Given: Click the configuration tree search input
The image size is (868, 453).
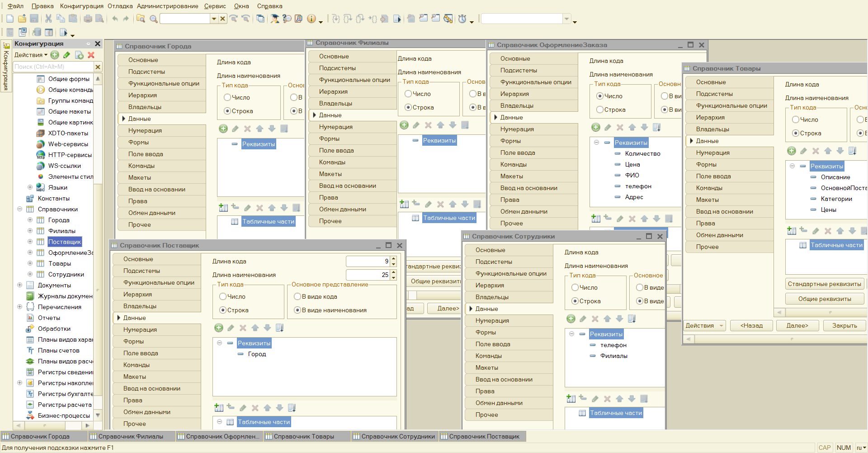Looking at the screenshot, I should tap(53, 67).
